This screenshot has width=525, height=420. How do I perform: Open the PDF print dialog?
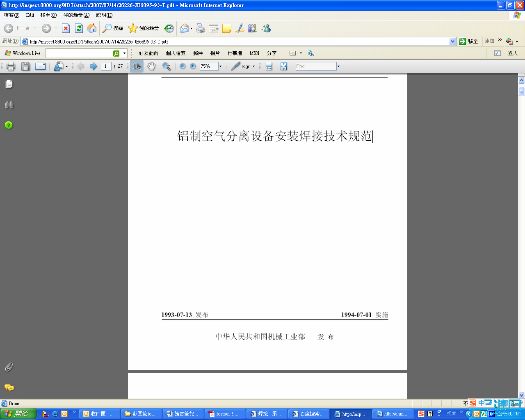(x=11, y=66)
